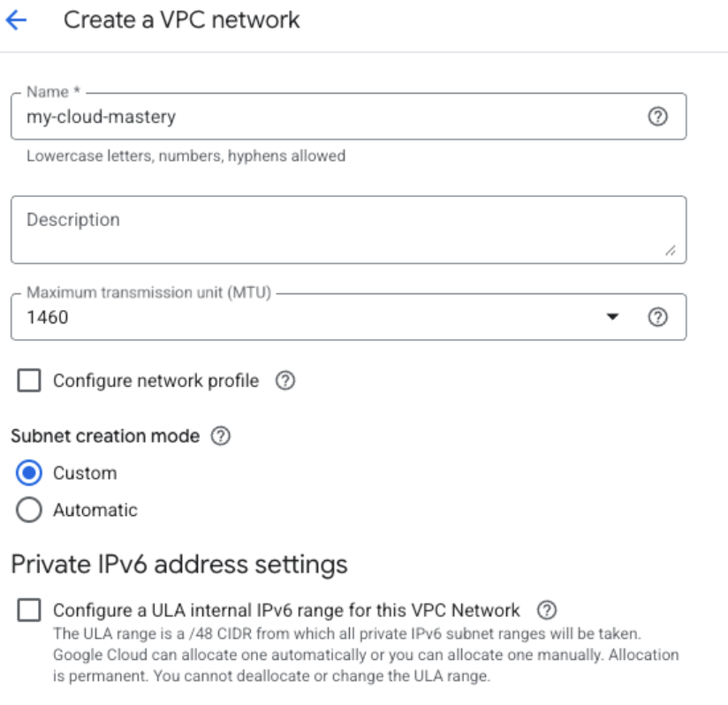Click the Custom option label text
Viewport: 728px width, 705px height.
coord(84,473)
